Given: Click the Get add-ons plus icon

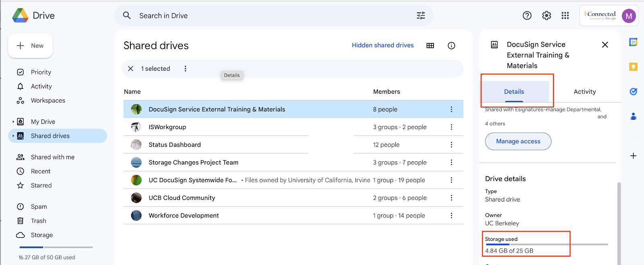Looking at the screenshot, I should coord(633,156).
